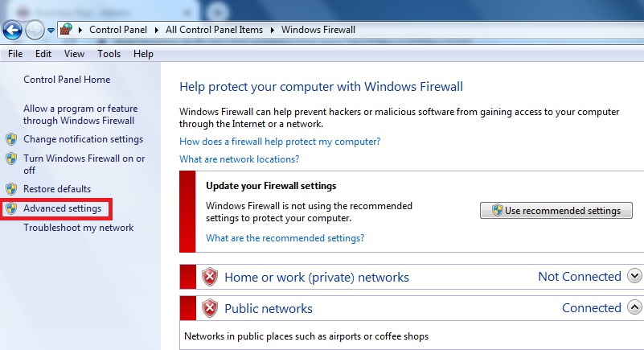Open the dropdown arrow after Control Panel breadcrumb

[157, 30]
